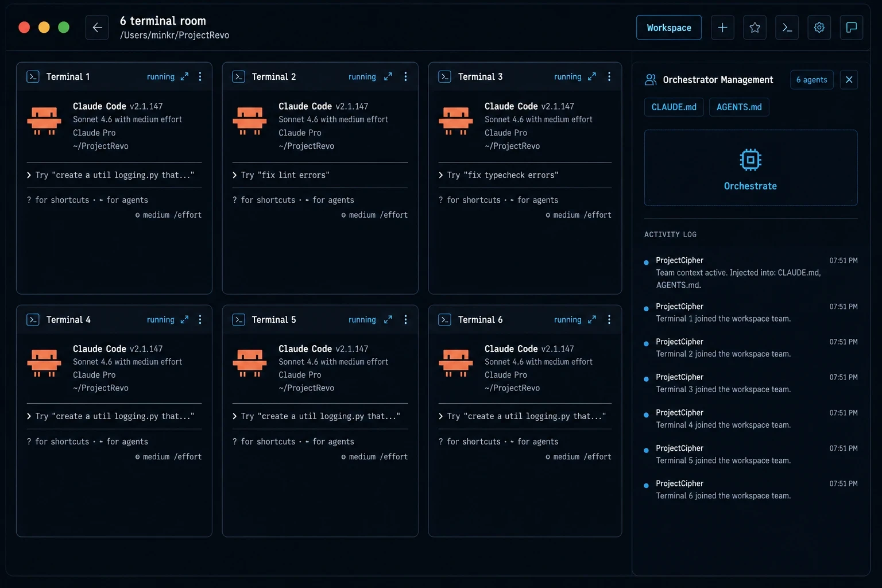Open the CLAUDE.md tab
This screenshot has width=882, height=588.
pos(674,107)
